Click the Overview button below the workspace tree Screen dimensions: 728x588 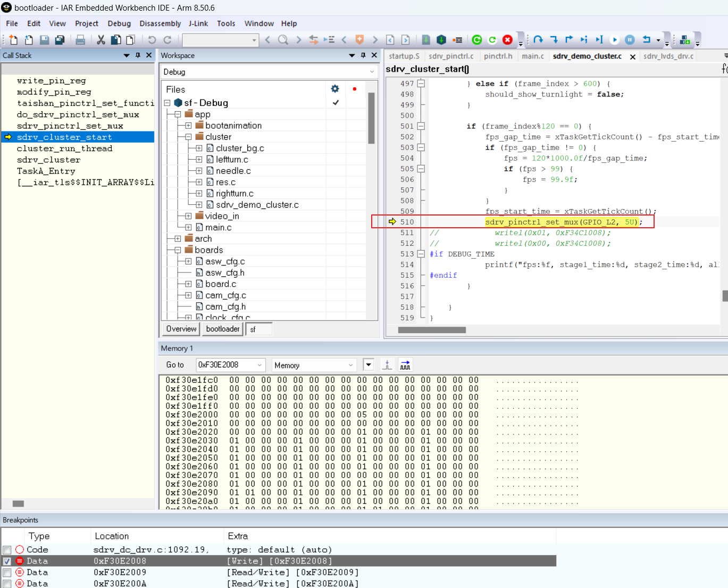(x=180, y=329)
